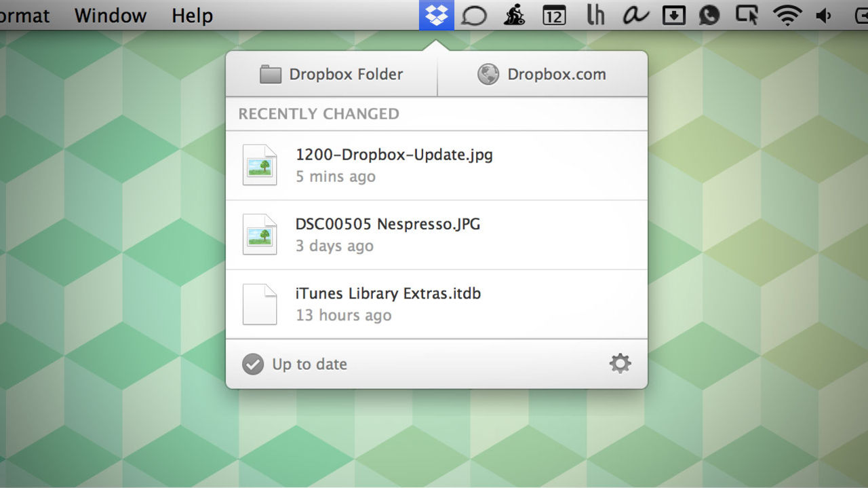Open the Messages speech bubble menu icon

coord(474,15)
